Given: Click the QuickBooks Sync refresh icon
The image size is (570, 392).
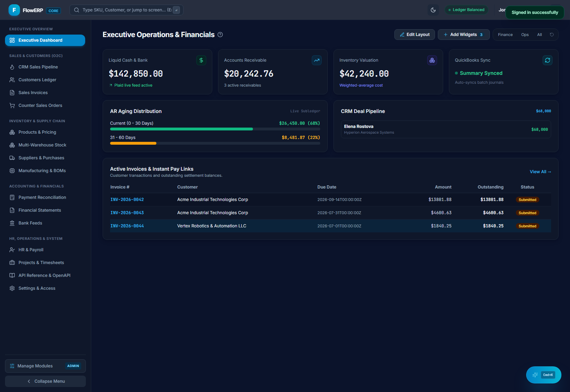Looking at the screenshot, I should click(548, 60).
